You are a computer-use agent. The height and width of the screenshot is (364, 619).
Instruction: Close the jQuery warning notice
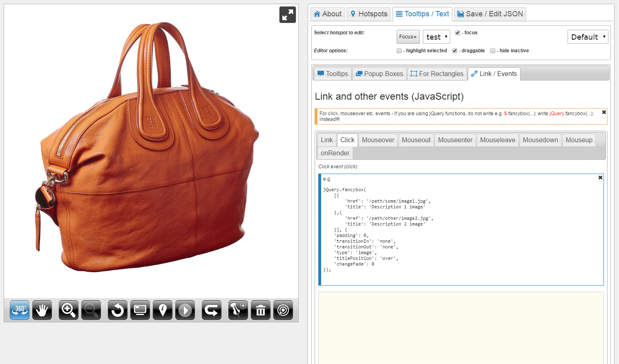(604, 112)
